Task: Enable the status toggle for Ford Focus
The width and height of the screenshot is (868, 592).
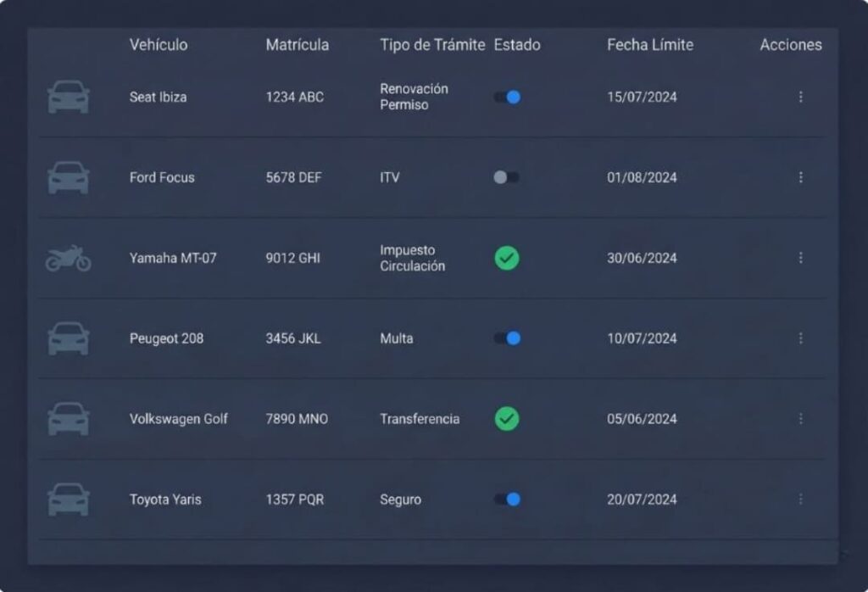Action: [x=507, y=177]
